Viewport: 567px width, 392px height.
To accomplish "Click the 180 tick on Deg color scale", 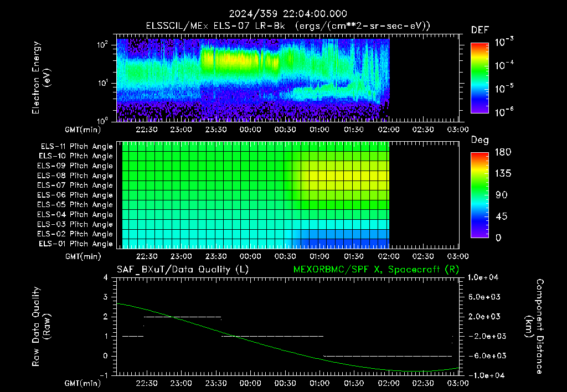I will tap(503, 152).
